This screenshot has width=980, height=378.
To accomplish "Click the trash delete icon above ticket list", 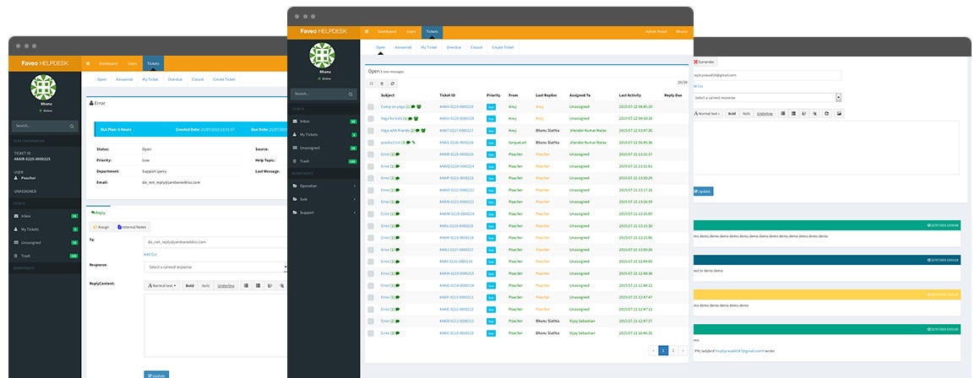I will click(381, 83).
